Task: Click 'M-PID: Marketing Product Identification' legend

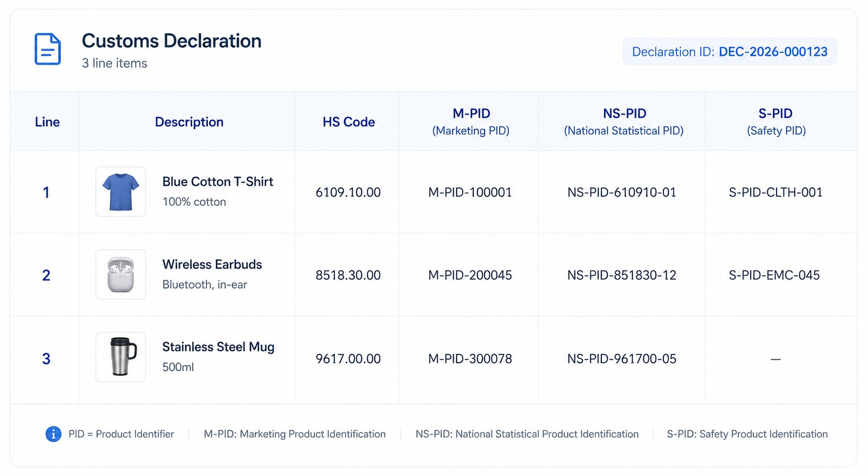Action: pyautogui.click(x=295, y=434)
